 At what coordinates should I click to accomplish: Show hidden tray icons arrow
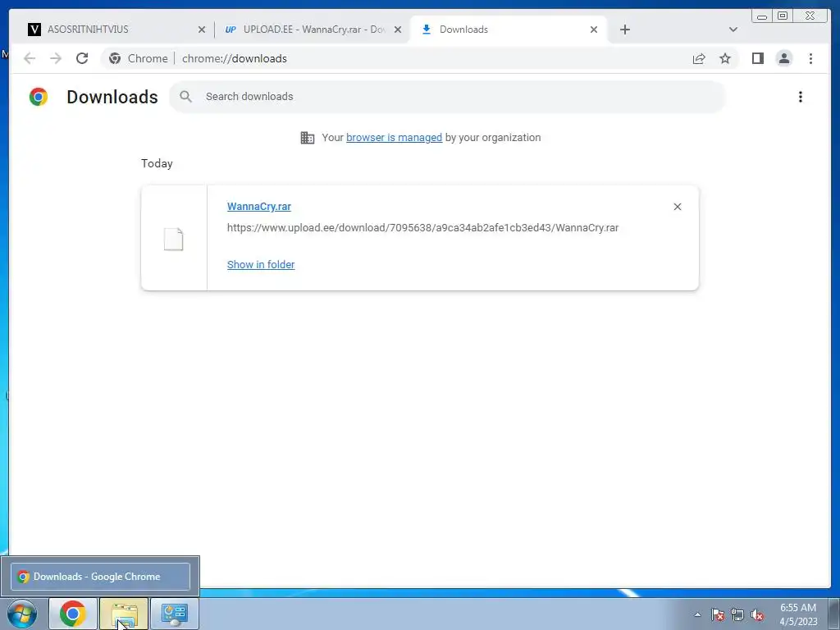[697, 614]
